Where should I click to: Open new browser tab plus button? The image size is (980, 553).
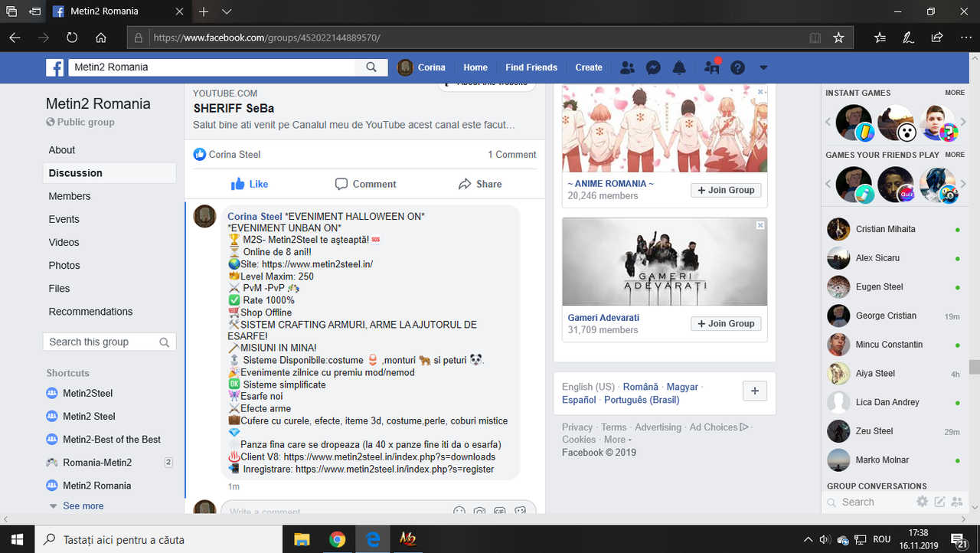click(x=204, y=11)
